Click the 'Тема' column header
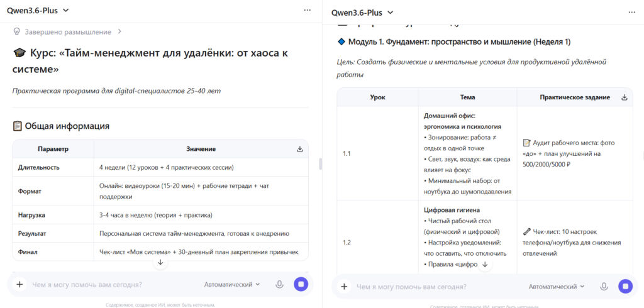 (467, 97)
